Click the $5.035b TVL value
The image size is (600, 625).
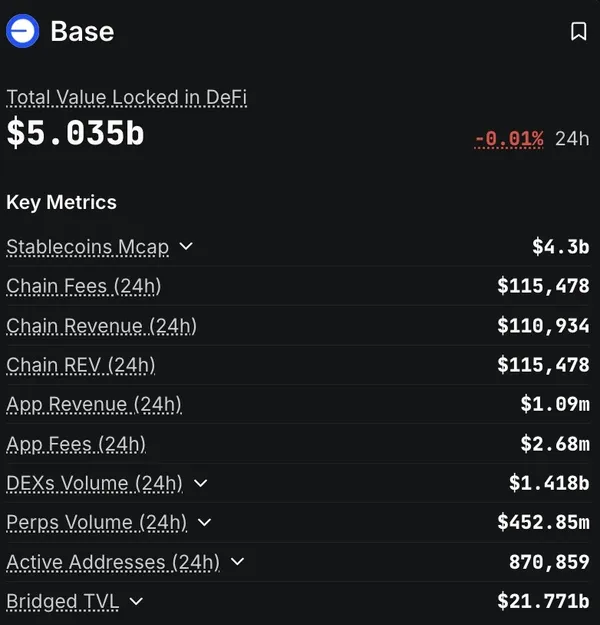tap(75, 134)
